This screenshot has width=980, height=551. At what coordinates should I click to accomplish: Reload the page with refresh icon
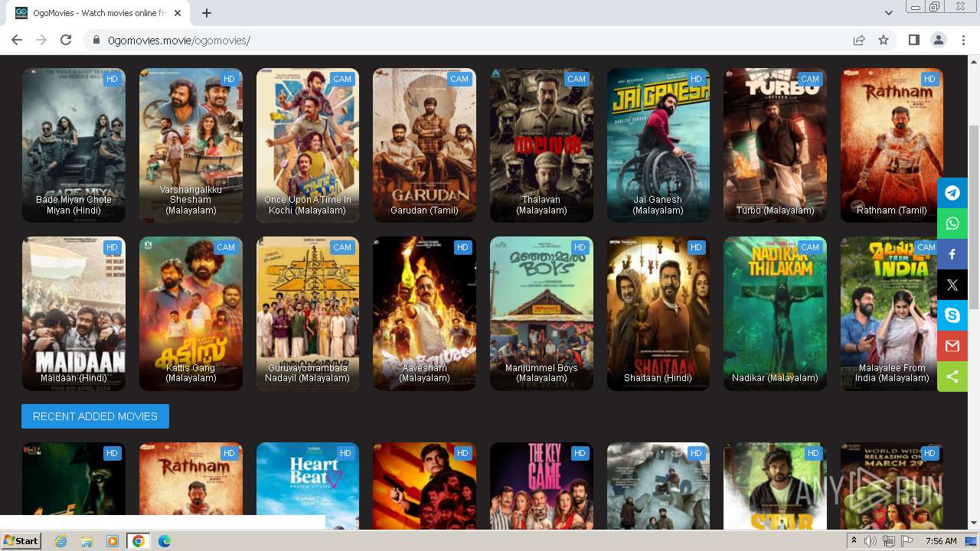point(66,40)
